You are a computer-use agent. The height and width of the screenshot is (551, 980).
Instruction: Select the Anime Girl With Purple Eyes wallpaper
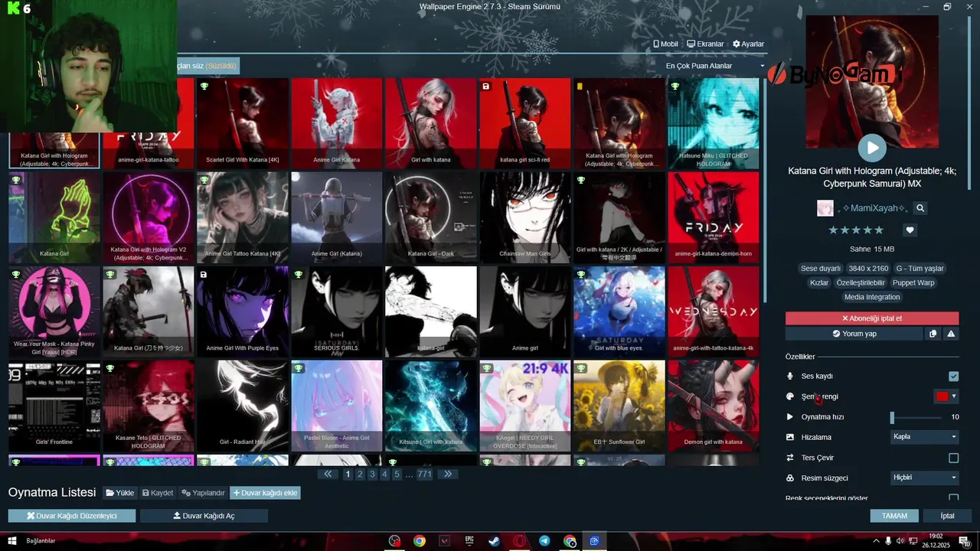click(x=242, y=311)
